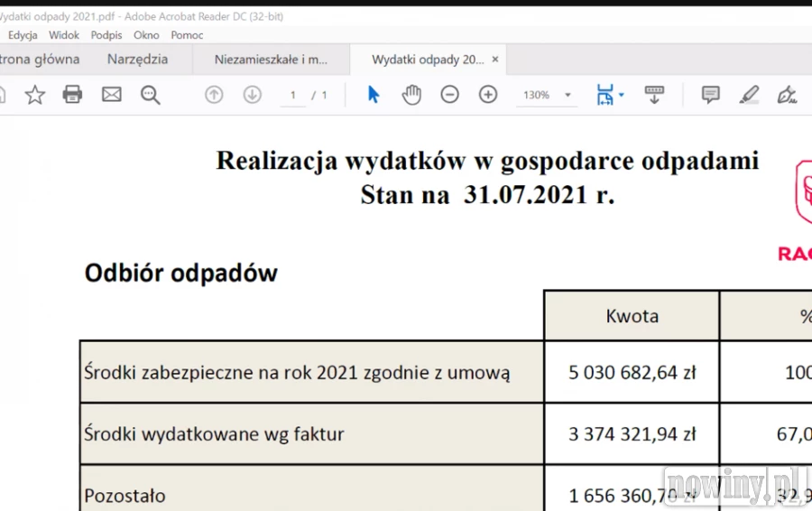Click the fit-to-width page icon
The height and width of the screenshot is (511, 812).
pyautogui.click(x=604, y=95)
